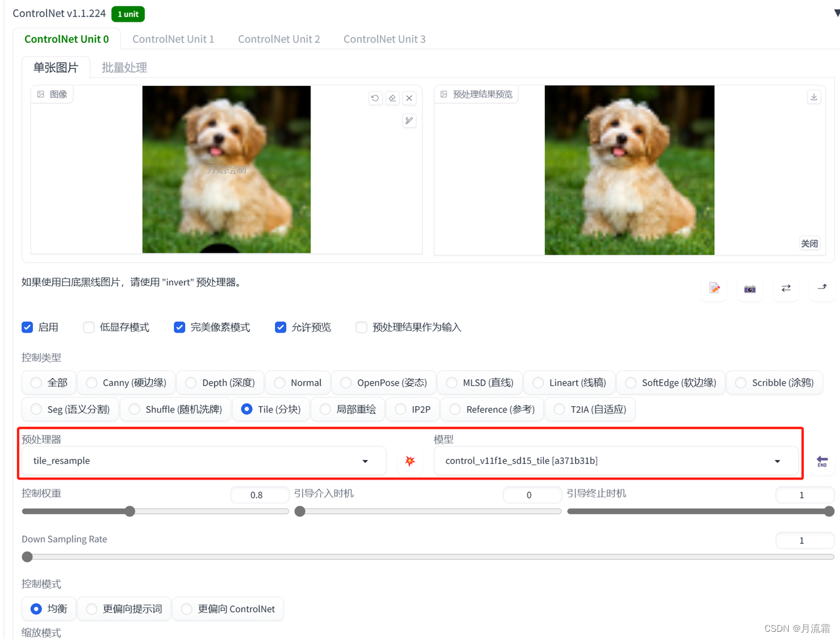Undo the last stroke on input image
Viewport: 840px width, 639px height.
click(375, 98)
